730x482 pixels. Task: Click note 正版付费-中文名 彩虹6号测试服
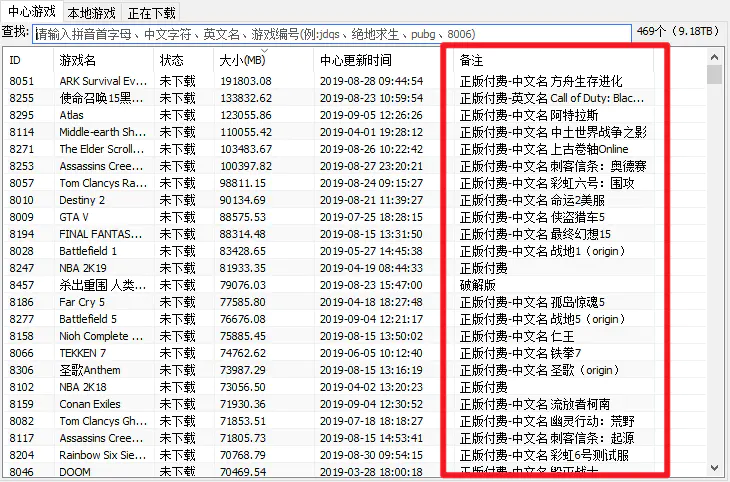544,455
